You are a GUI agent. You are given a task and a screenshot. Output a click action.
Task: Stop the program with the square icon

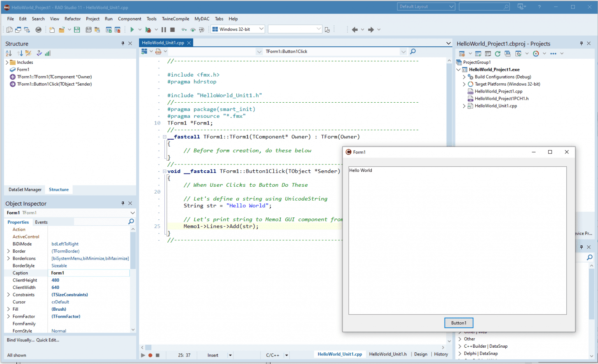[172, 30]
